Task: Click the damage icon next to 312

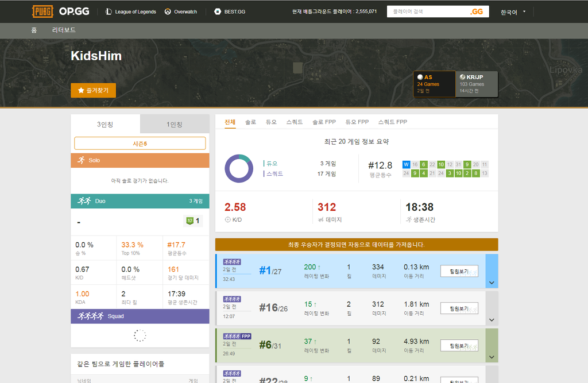Action: point(320,219)
